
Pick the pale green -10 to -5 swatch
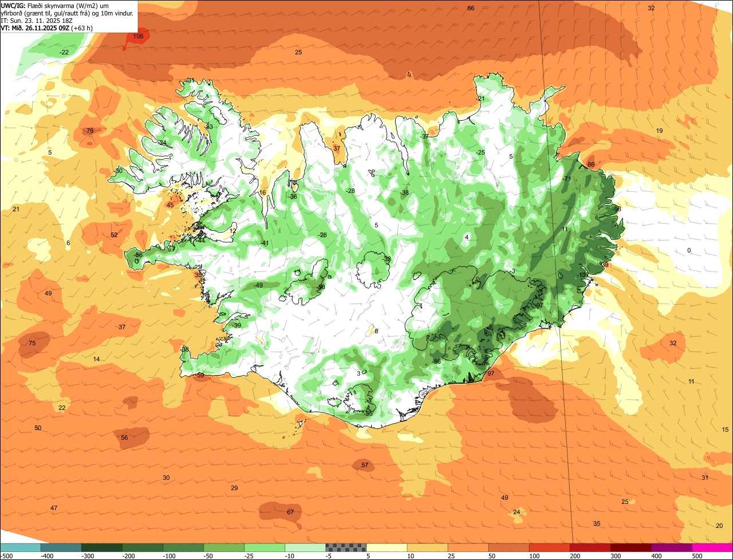click(305, 547)
